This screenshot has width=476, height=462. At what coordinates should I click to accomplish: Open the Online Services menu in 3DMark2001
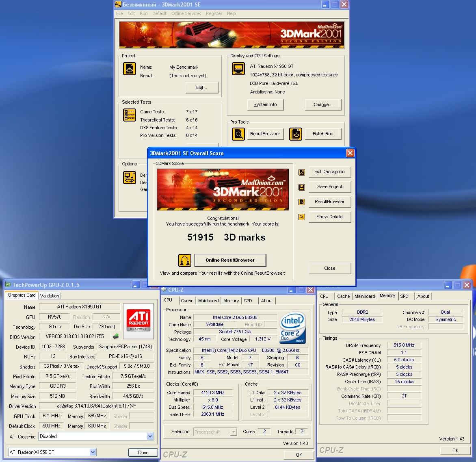click(186, 13)
